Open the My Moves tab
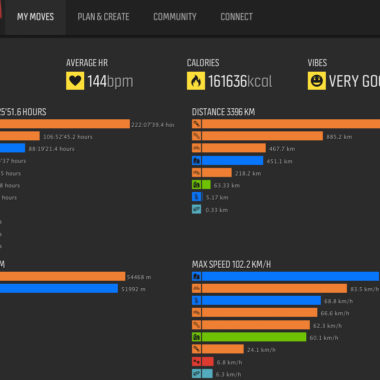Screen dimensions: 380x380 point(35,17)
